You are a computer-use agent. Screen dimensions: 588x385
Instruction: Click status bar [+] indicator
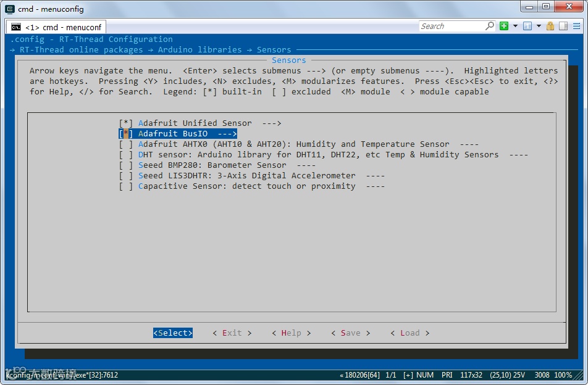(x=408, y=375)
